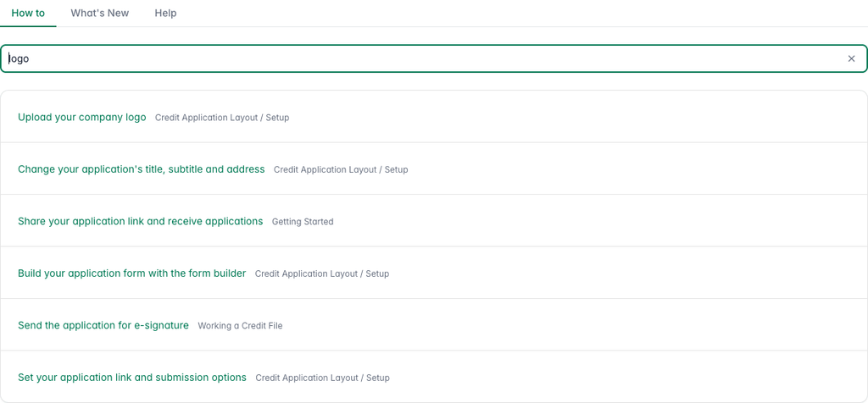Click blank space in the 'Getting Started' result row
Screen dimensions: 868x403
[x=598, y=221]
